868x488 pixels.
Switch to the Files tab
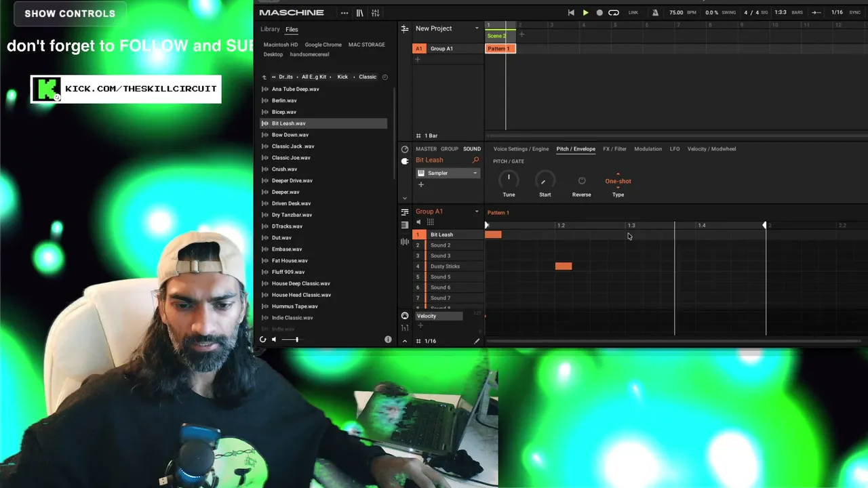point(292,29)
